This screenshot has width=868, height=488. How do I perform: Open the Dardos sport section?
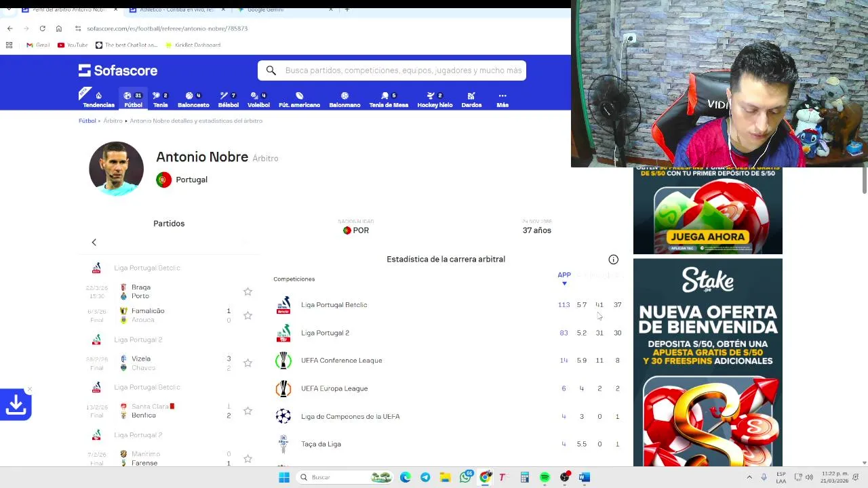471,100
